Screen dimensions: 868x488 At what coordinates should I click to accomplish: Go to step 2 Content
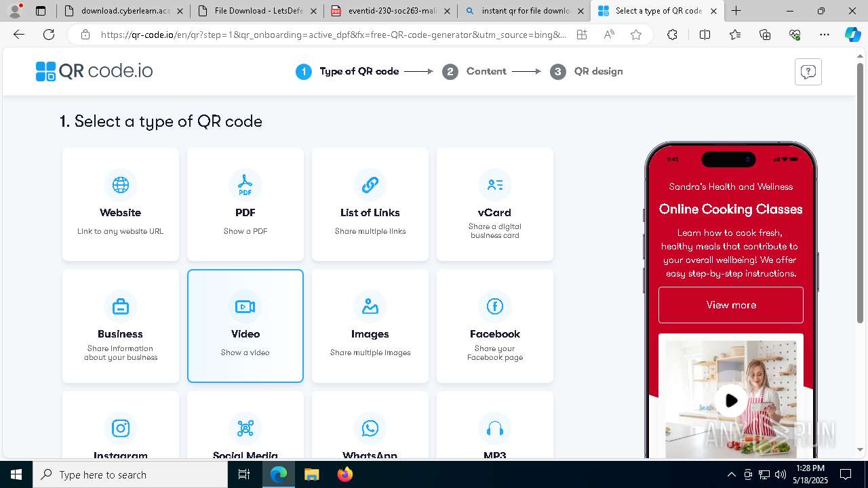click(474, 71)
